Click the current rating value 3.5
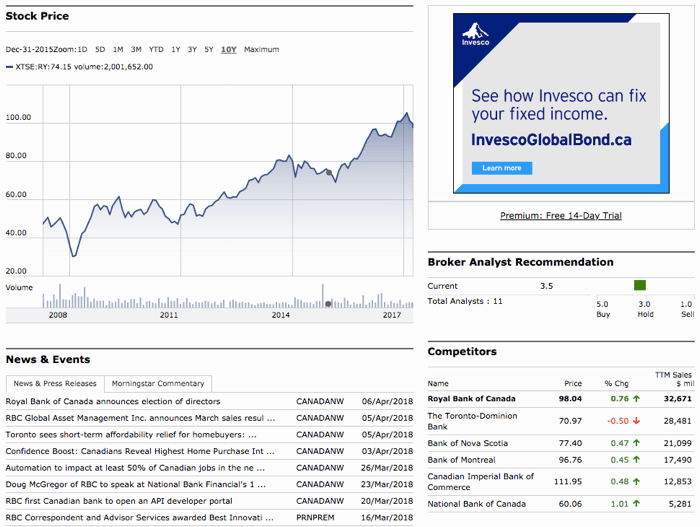 546,286
